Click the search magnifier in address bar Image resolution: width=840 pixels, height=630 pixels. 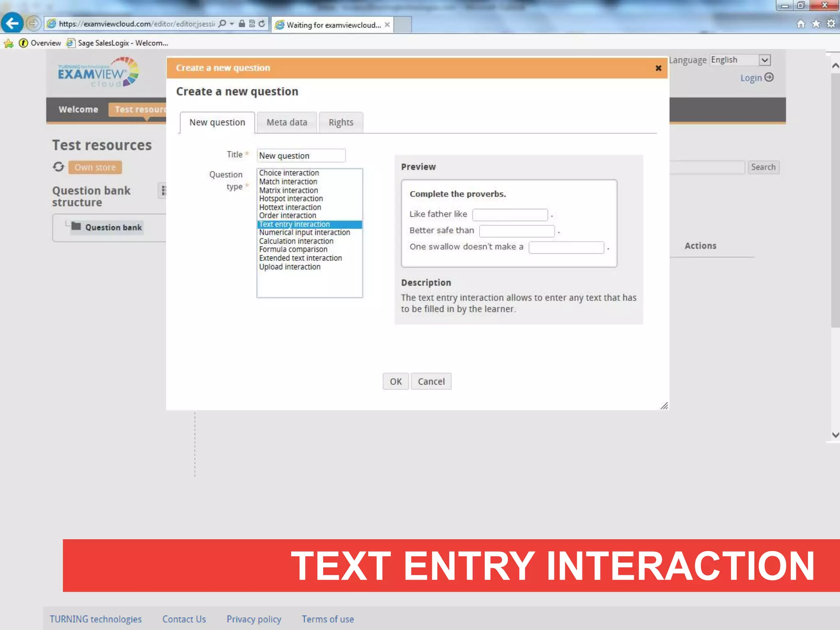click(x=222, y=24)
